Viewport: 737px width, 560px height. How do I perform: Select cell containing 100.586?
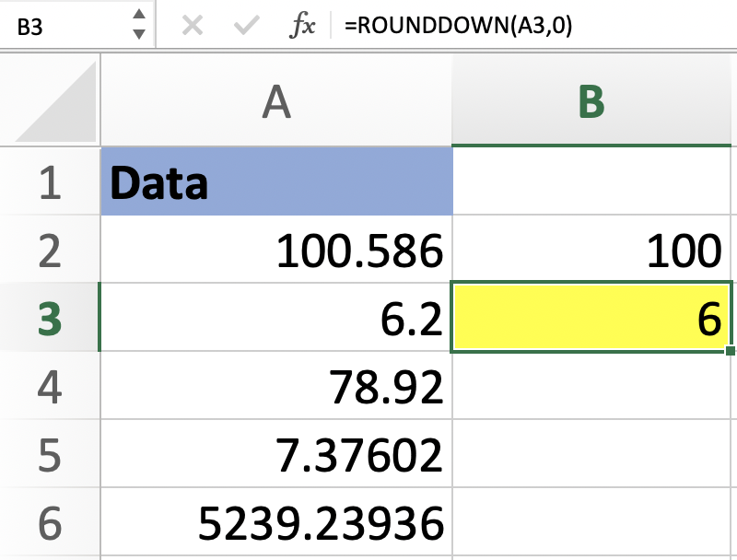[x=276, y=250]
